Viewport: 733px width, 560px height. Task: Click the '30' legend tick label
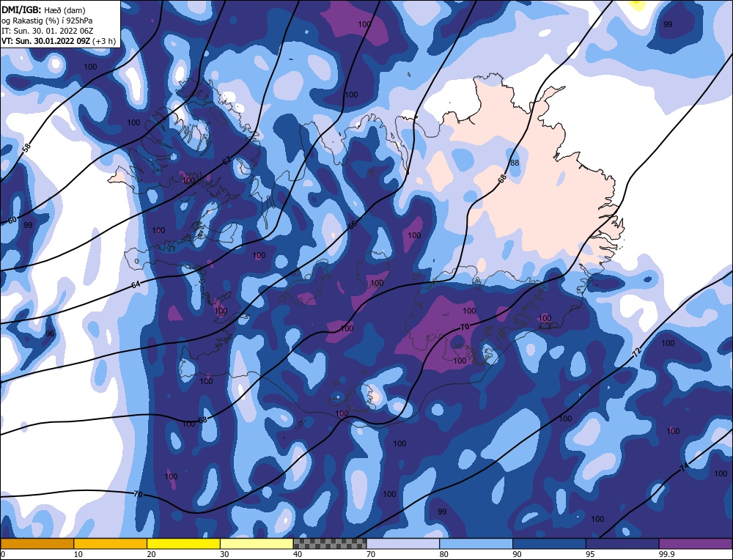coord(224,554)
